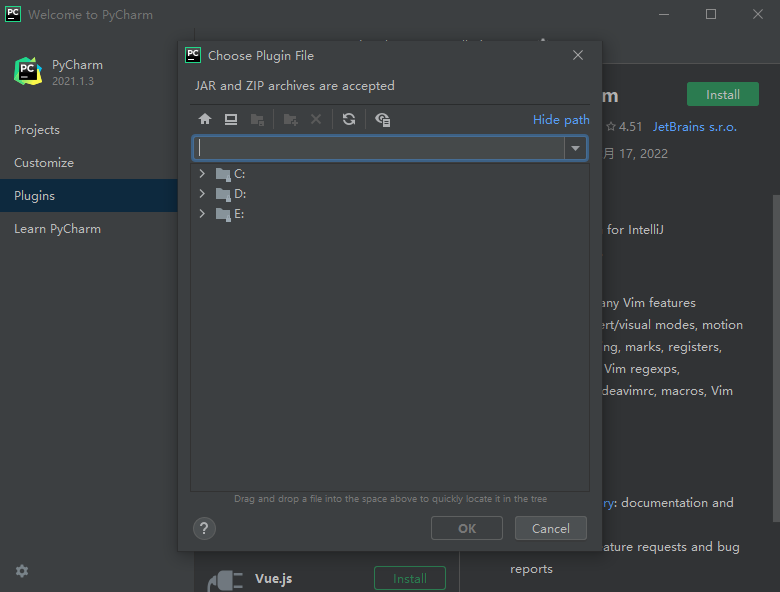Viewport: 780px width, 592px height.
Task: Create a new folder via toolbar icon
Action: [291, 119]
